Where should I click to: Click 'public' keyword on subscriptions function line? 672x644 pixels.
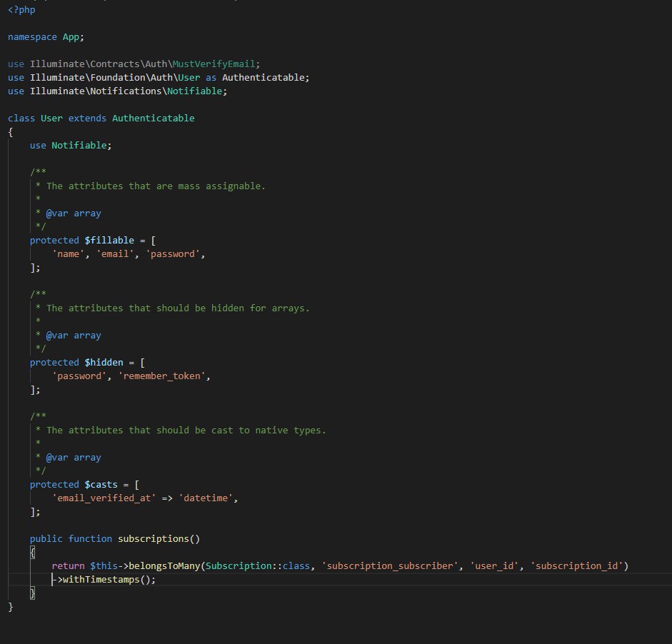46,538
